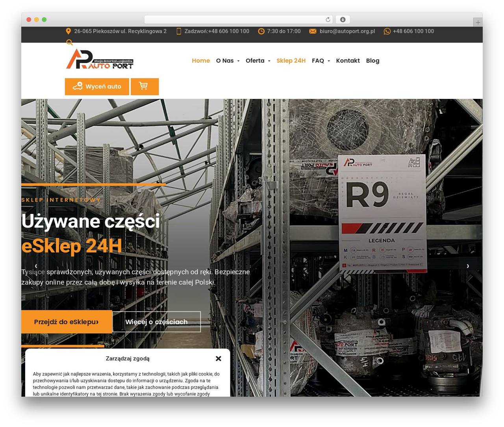Click the 7:30 do 17:00 hours text
This screenshot has height=427, width=504.
tap(284, 31)
